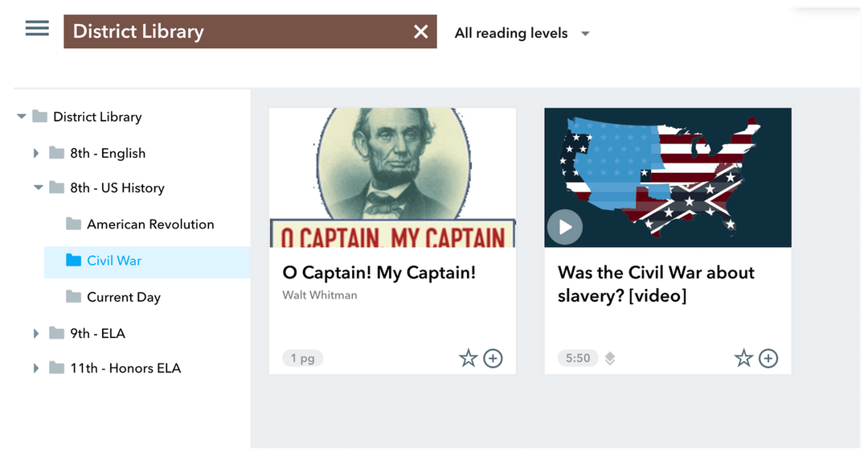
Task: Collapse the District Library root folder
Action: click(22, 117)
